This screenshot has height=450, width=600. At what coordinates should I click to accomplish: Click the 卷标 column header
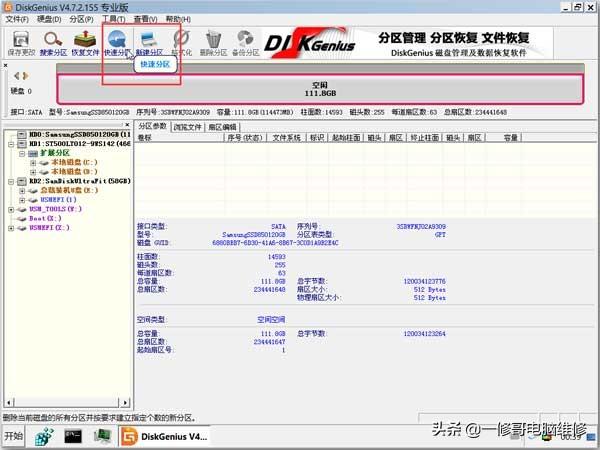pos(179,137)
